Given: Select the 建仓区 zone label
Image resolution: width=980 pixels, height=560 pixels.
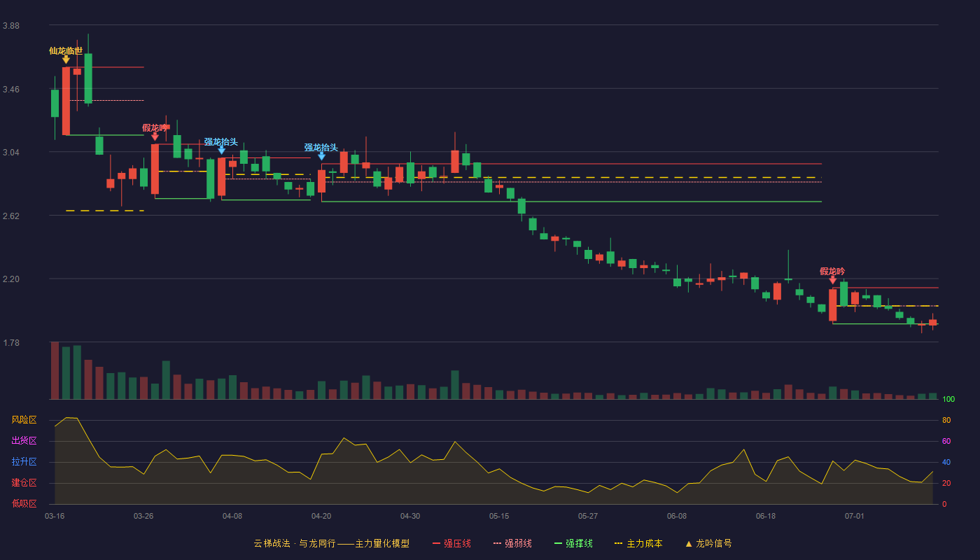Looking at the screenshot, I should pyautogui.click(x=24, y=483).
